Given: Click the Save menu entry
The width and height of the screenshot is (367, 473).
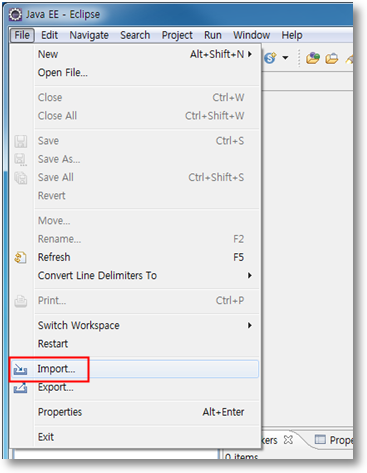Looking at the screenshot, I should click(x=135, y=141).
